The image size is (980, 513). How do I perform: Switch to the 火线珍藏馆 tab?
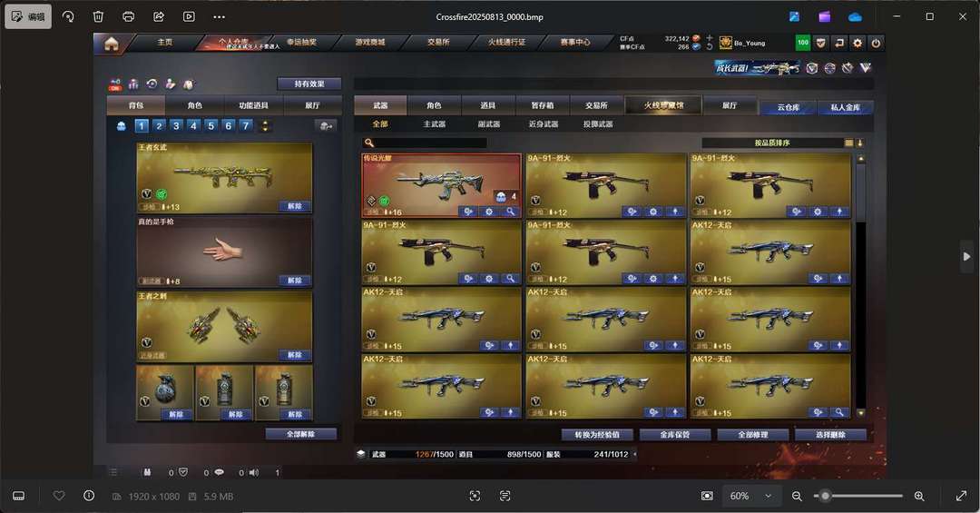tap(663, 105)
